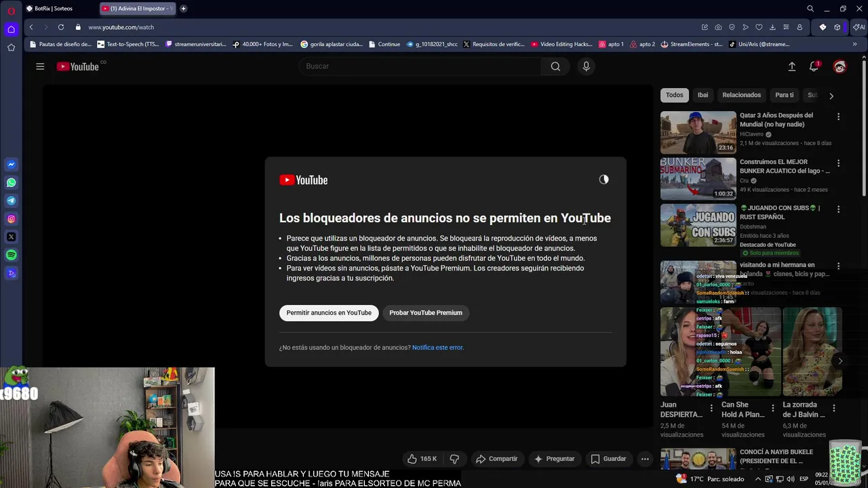Select the Todos filter chip
The height and width of the screenshot is (488, 868).
(674, 95)
